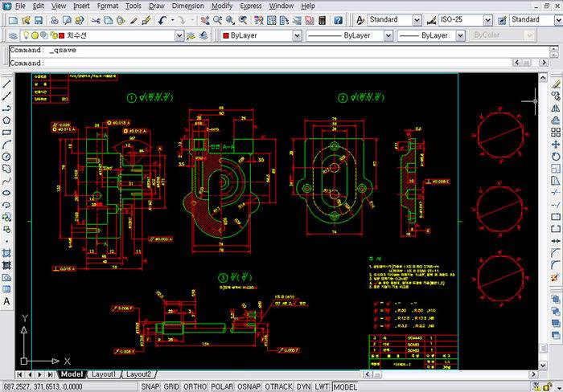
Task: Click the Save icon in the toolbar
Action: pos(40,20)
